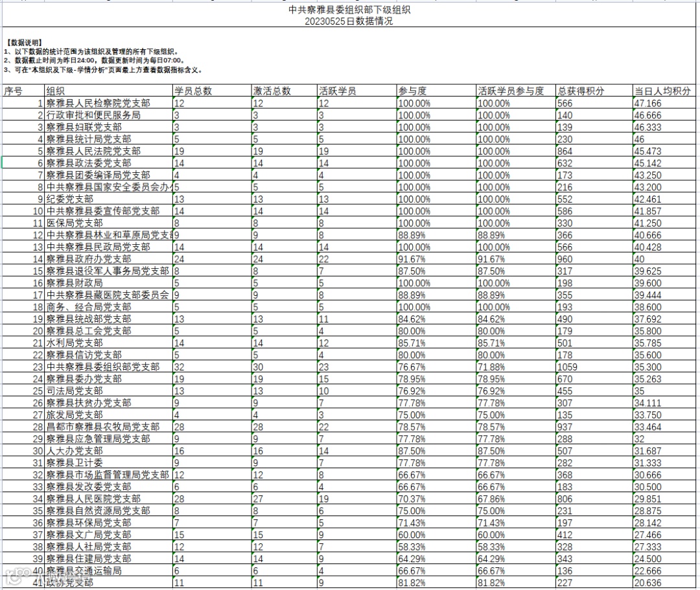The height and width of the screenshot is (590, 700).
Task: Click cell 纪委党支部
Action: 108,199
